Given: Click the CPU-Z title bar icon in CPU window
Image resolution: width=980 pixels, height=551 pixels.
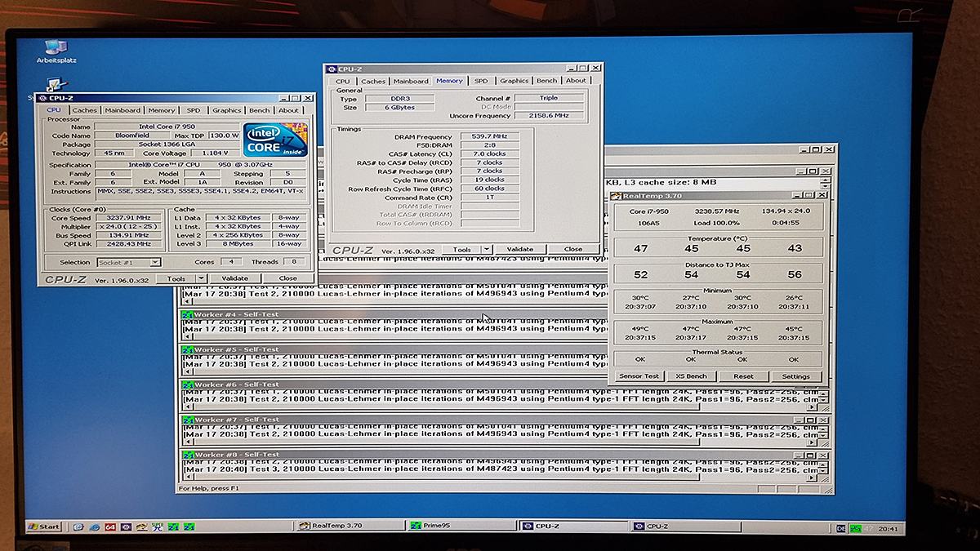Looking at the screenshot, I should click(42, 98).
